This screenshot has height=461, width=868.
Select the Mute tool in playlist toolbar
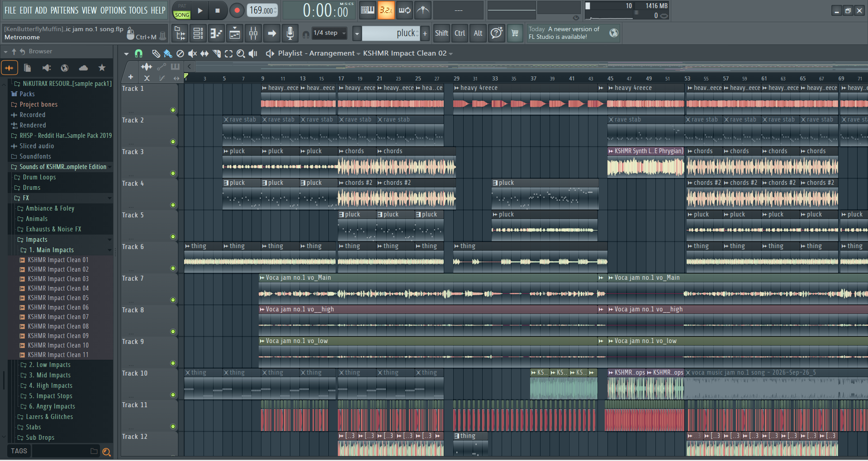pos(192,54)
